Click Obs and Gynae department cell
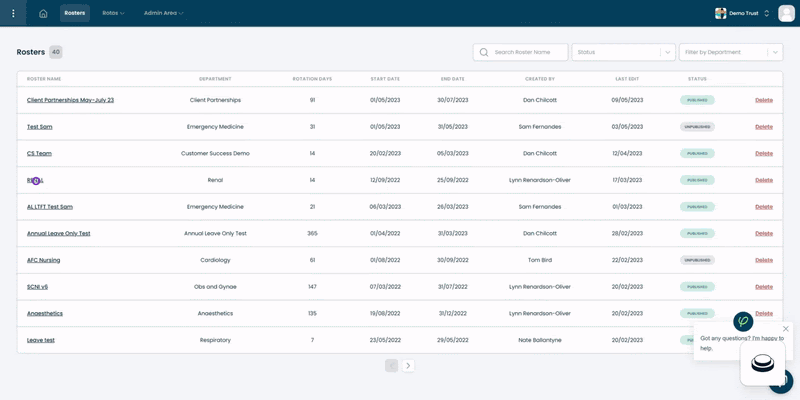The width and height of the screenshot is (800, 400). (x=215, y=287)
